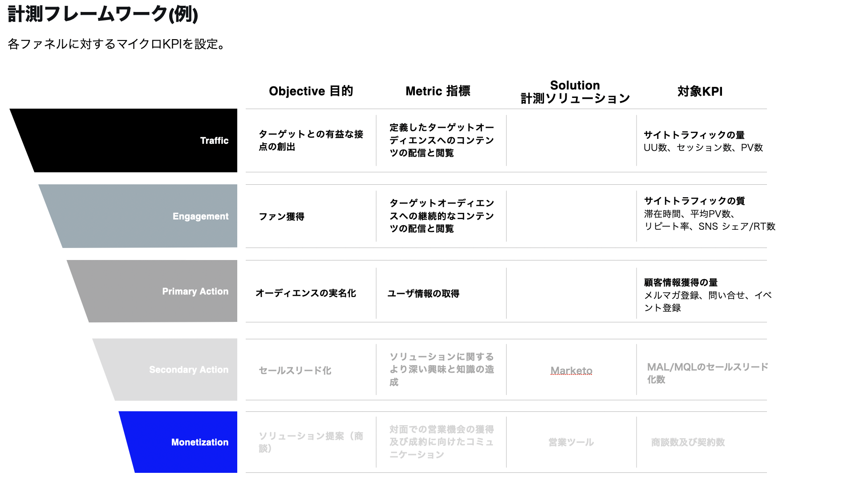Click the black Traffic funnel segment
Viewport: 868px width, 496px height.
[x=134, y=140]
